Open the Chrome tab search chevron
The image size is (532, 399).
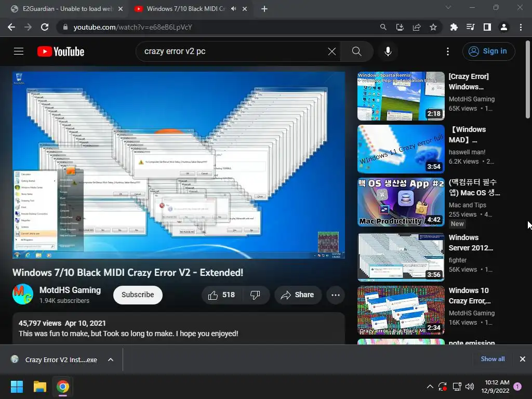pos(448,7)
